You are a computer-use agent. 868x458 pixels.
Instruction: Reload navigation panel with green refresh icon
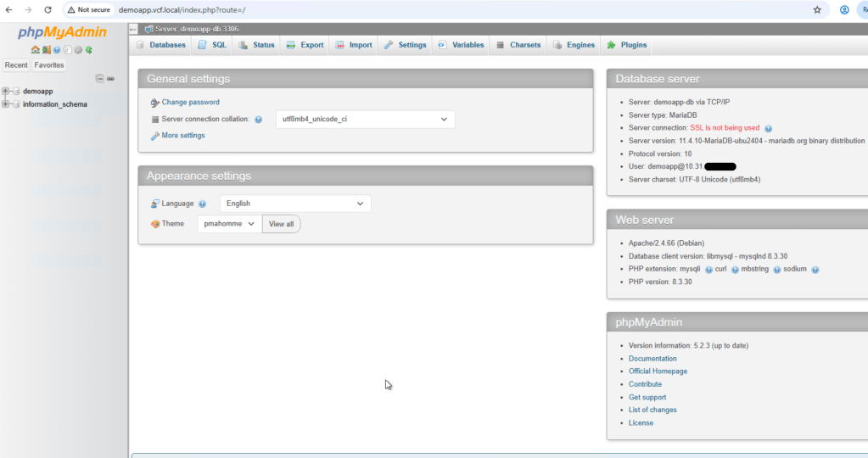coord(89,50)
